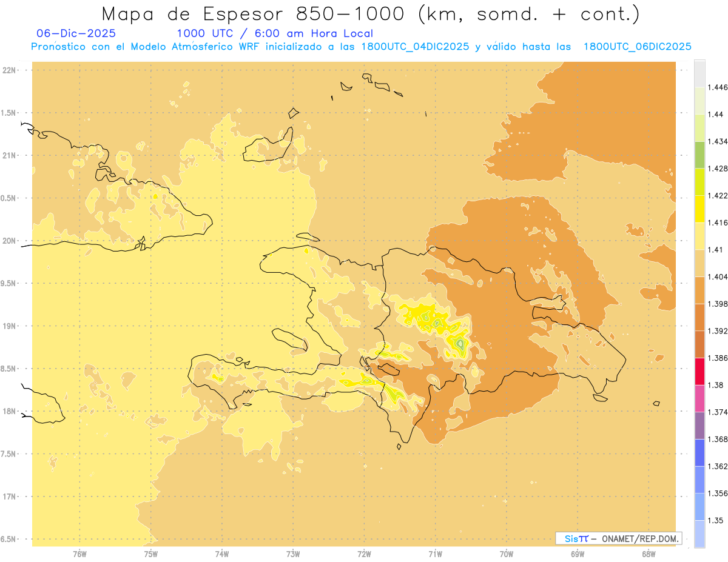Click the '21N' latitude label
This screenshot has height=562, width=728.
[x=9, y=155]
